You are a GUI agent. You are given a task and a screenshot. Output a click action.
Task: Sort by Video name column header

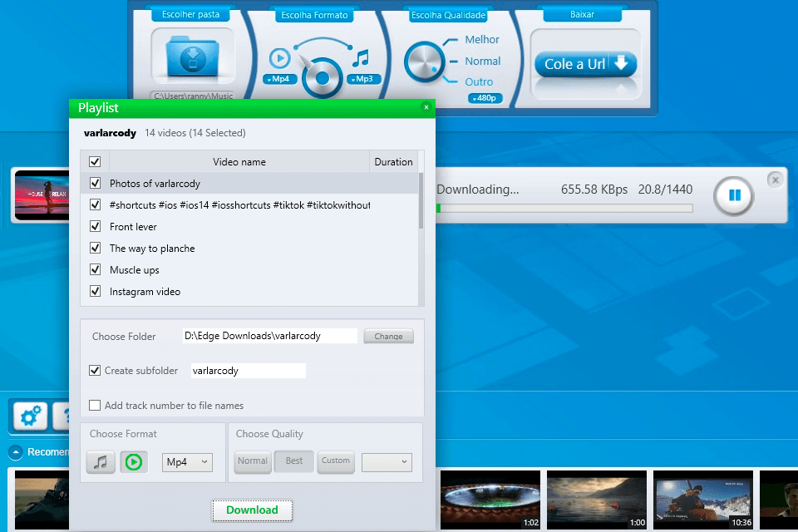(x=239, y=162)
